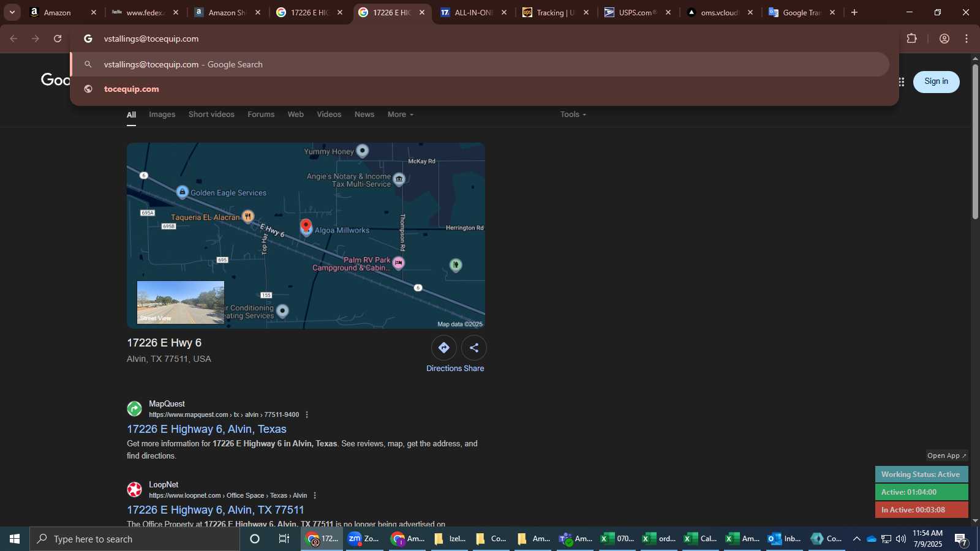This screenshot has width=980, height=551.
Task: Close the Amazon tab
Action: pos(94,12)
